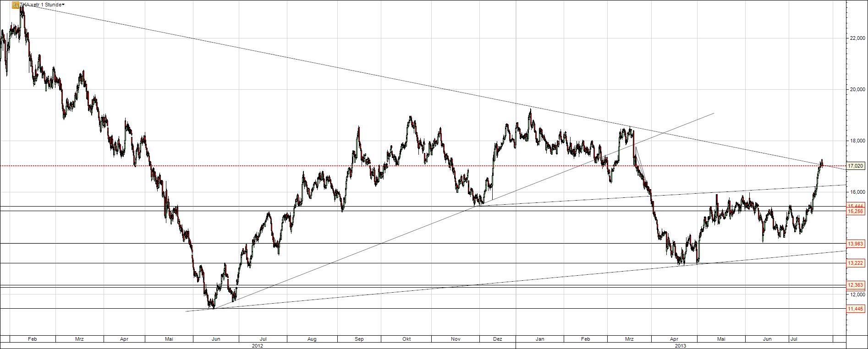Screen dimensions: 868x349
Task: Click the 11,445 low price label
Action: tap(856, 309)
